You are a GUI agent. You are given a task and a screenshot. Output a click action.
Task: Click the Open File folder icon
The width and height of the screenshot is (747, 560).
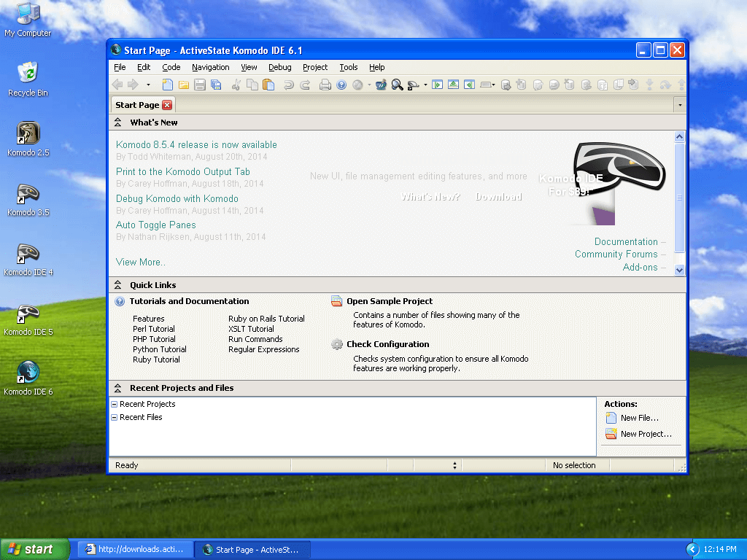[x=183, y=85]
